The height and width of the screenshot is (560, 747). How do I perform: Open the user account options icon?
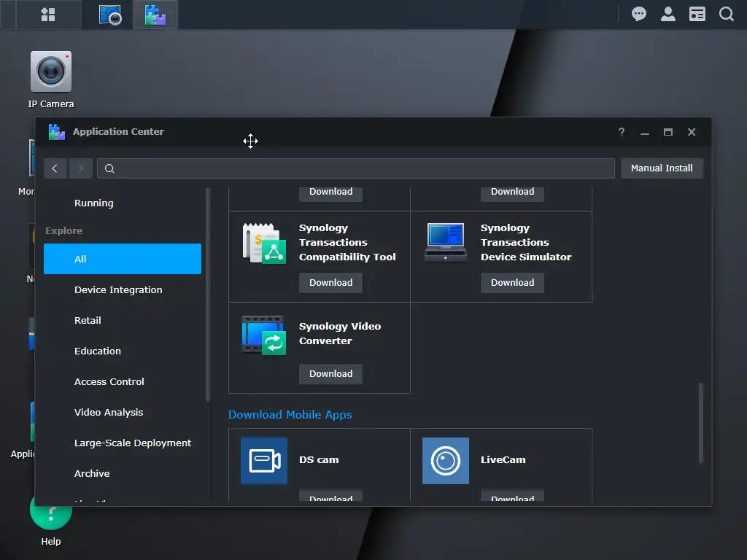click(x=668, y=14)
